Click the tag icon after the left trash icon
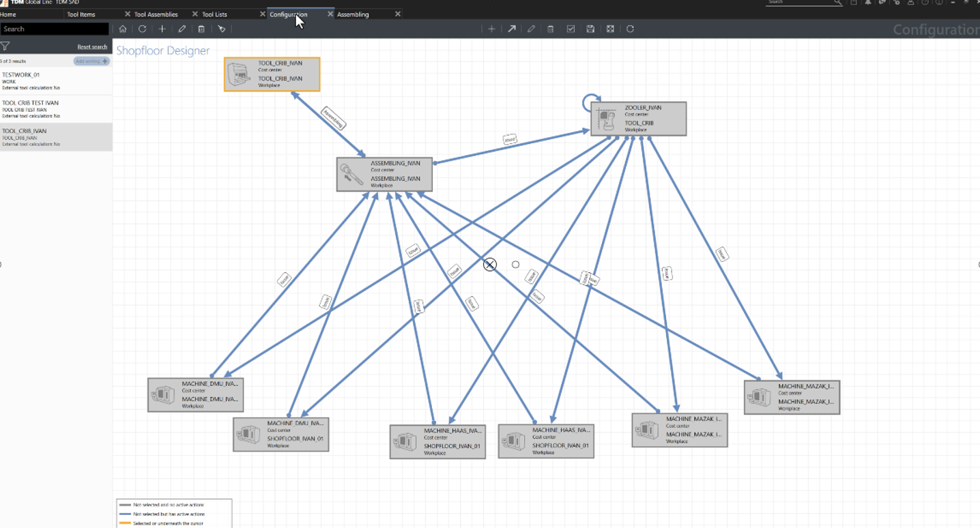 222,29
